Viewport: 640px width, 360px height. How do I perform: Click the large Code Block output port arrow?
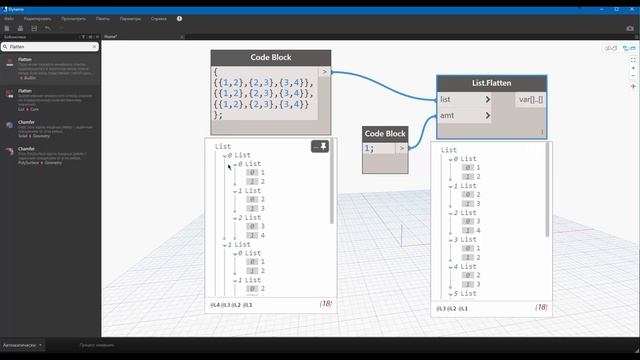pos(324,72)
